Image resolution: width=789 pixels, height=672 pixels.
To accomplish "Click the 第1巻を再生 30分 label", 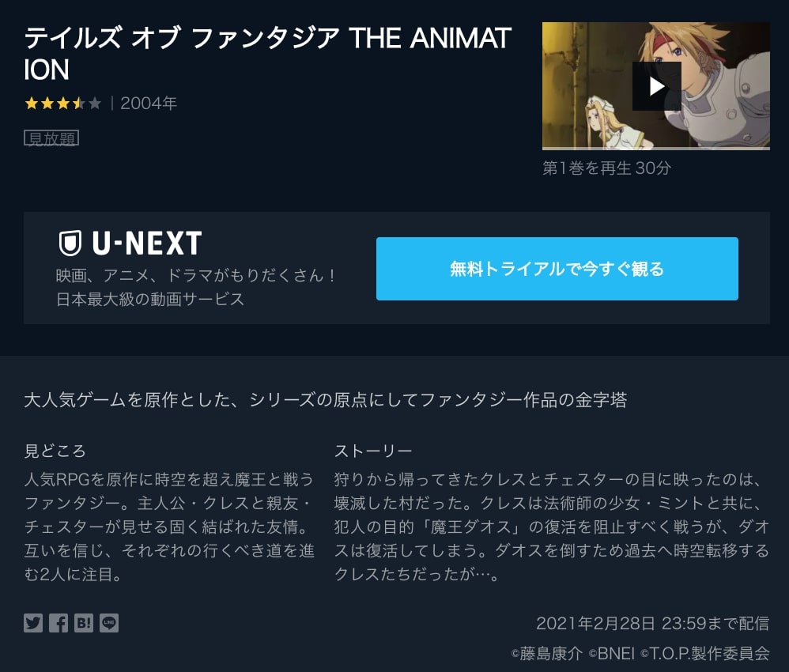I will click(607, 168).
